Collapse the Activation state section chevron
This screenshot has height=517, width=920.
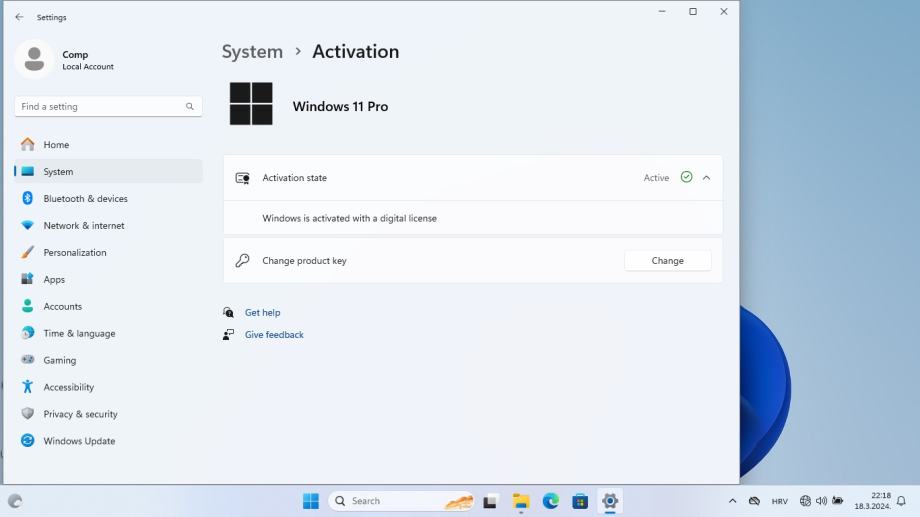click(706, 178)
